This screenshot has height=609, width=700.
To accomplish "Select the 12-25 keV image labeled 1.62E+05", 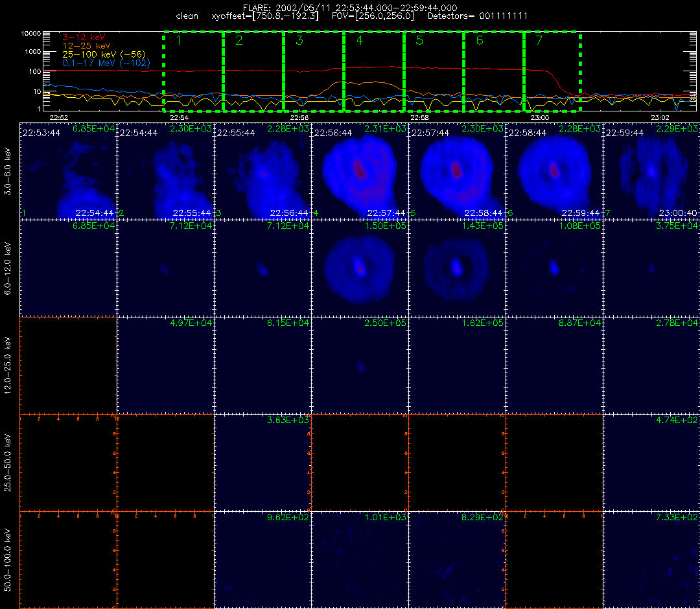I will click(x=458, y=365).
